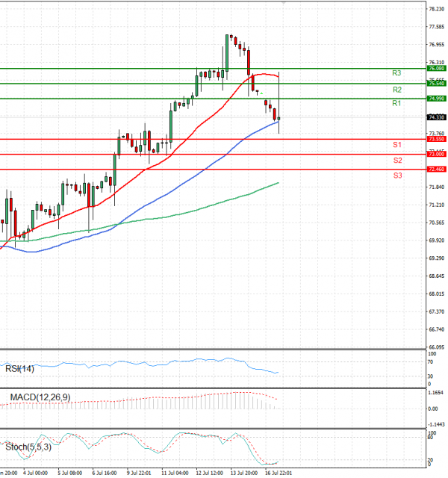This screenshot has width=448, height=478.
Task: Click the 12 Jul 12:00 time label
Action: point(209,473)
